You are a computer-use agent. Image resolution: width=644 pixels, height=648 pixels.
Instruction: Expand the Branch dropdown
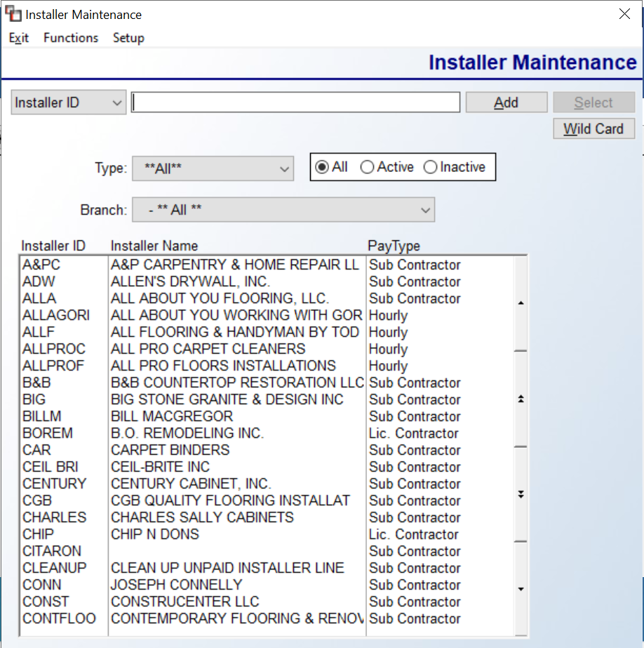click(283, 210)
